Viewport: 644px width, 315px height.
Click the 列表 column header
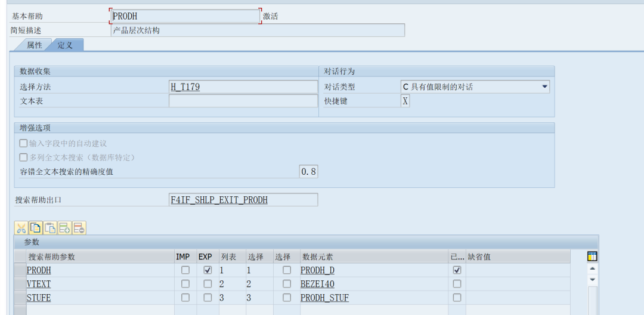click(233, 257)
